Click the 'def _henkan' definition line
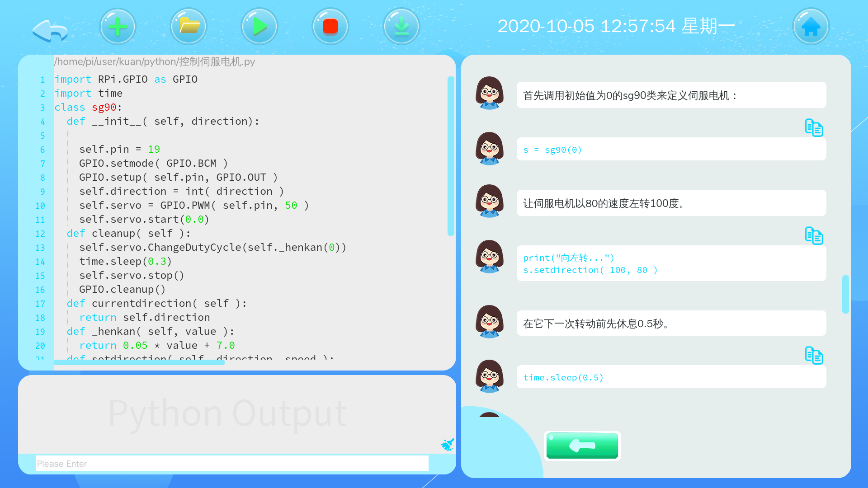Viewport: 868px width, 488px height. 151,332
